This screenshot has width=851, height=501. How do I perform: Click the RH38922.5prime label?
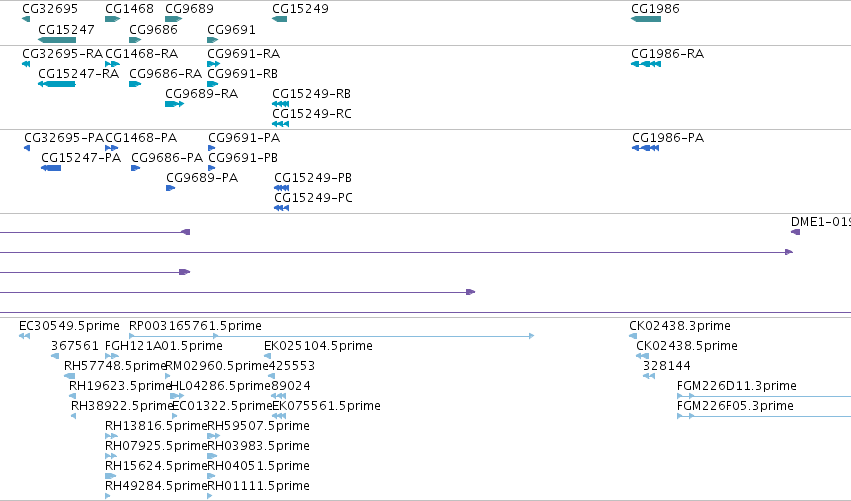click(x=122, y=406)
